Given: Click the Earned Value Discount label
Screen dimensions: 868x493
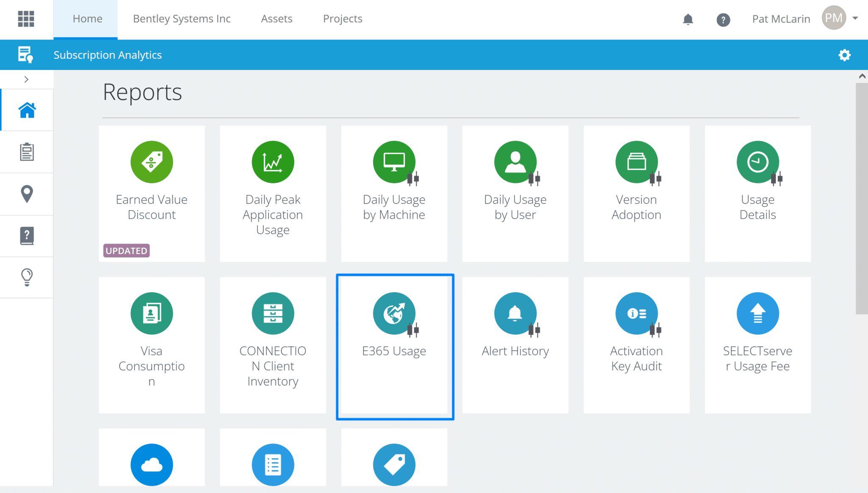Looking at the screenshot, I should click(152, 207).
